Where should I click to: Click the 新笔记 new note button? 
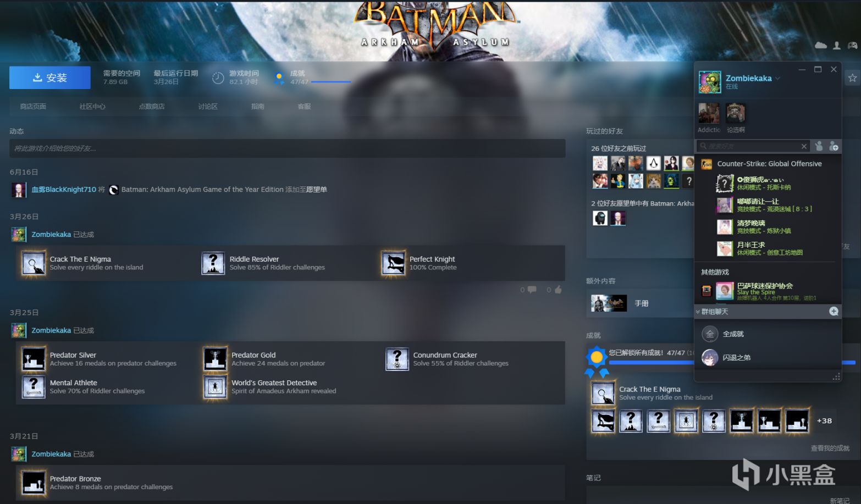click(x=840, y=501)
